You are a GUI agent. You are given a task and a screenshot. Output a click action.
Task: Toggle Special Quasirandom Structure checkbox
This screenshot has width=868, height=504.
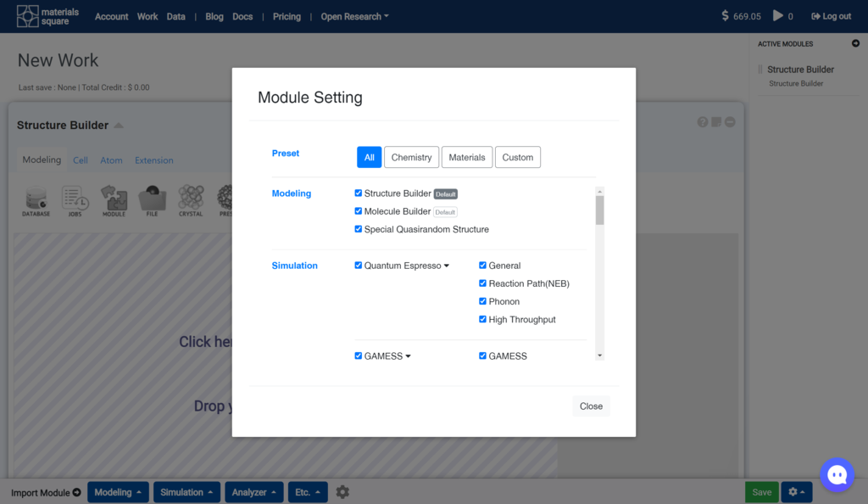[359, 229]
